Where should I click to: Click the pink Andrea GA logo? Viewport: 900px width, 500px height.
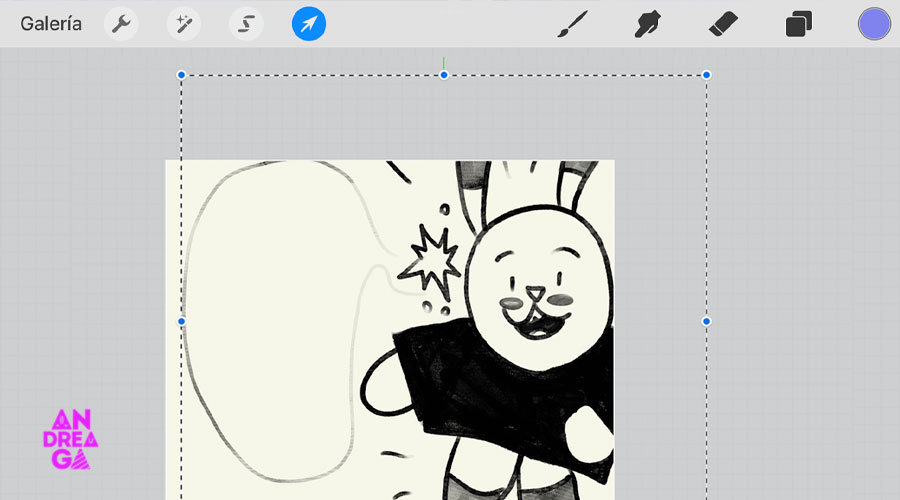73,438
